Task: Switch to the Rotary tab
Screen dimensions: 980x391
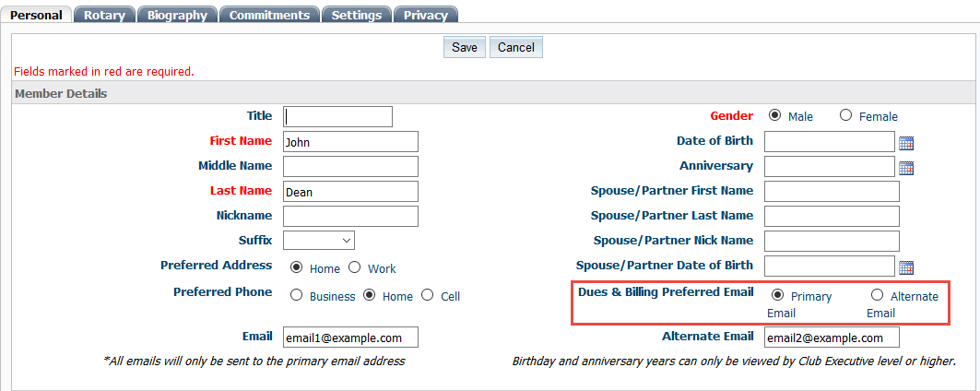Action: (104, 15)
